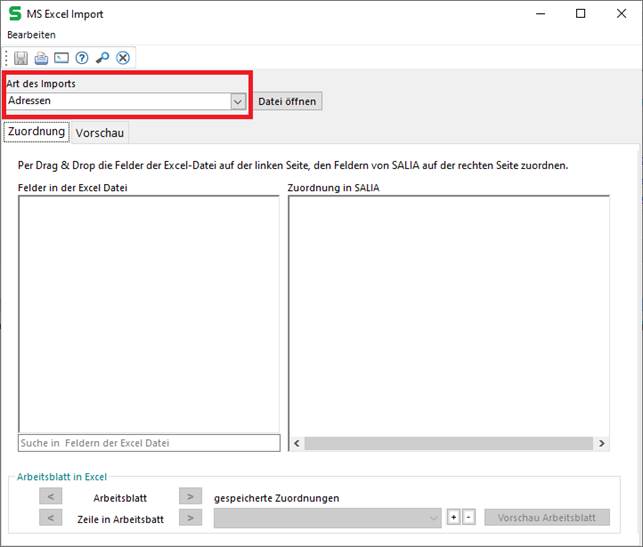Go to next Arbeitsblatt with right arrow
Screen dimensions: 643x547
[190, 496]
